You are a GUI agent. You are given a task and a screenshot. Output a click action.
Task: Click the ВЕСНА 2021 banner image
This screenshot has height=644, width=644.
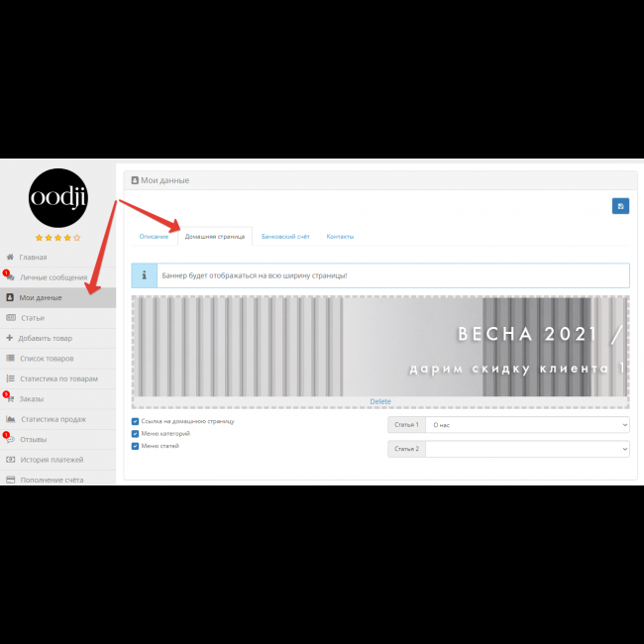coord(380,347)
